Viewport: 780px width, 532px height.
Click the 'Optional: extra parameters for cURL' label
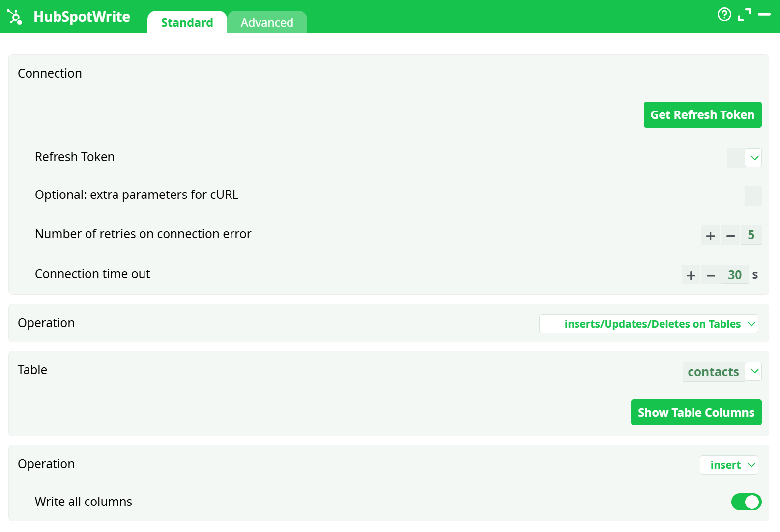pyautogui.click(x=137, y=195)
